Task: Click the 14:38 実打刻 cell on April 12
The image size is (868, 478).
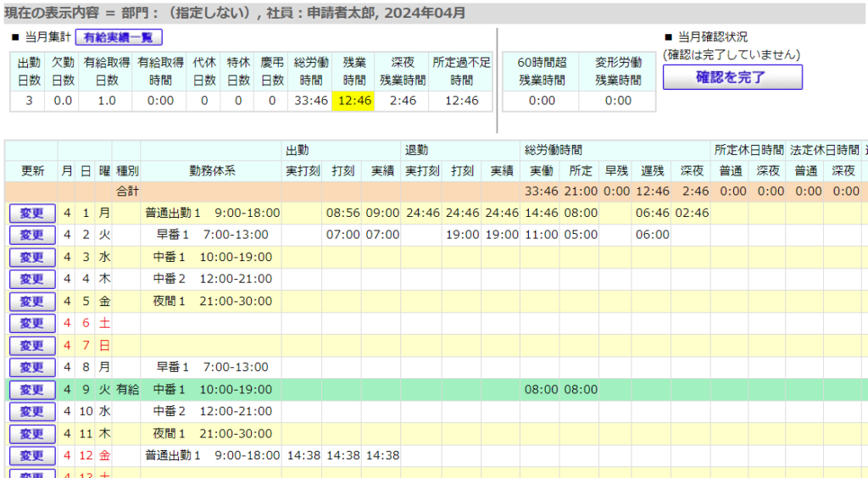Action: (303, 456)
